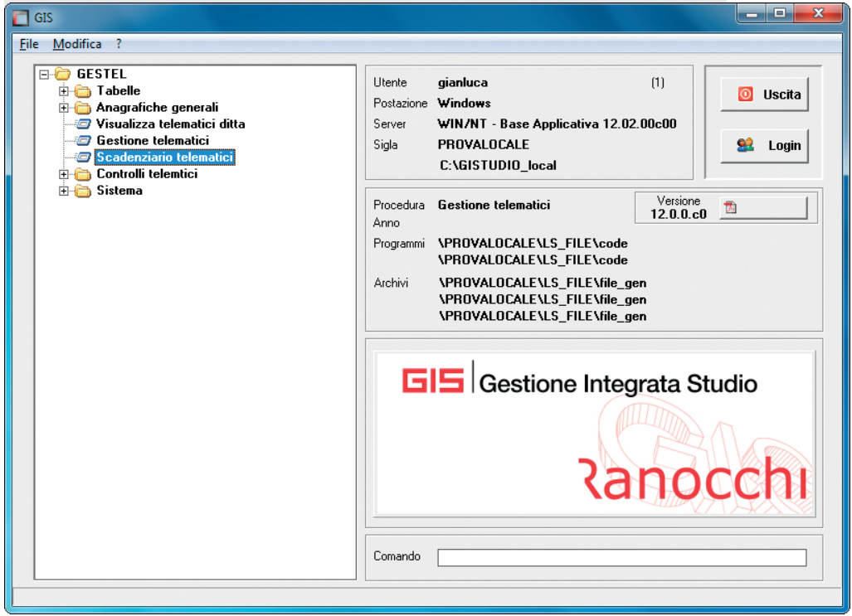Image resolution: width=852 pixels, height=616 pixels.
Task: Minimize the GIS window
Action: [x=752, y=13]
